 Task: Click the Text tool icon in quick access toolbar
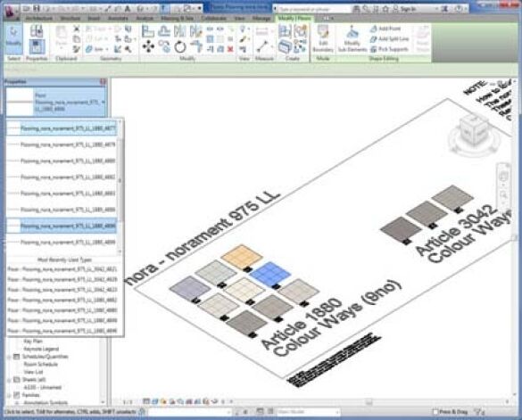pyautogui.click(x=128, y=9)
